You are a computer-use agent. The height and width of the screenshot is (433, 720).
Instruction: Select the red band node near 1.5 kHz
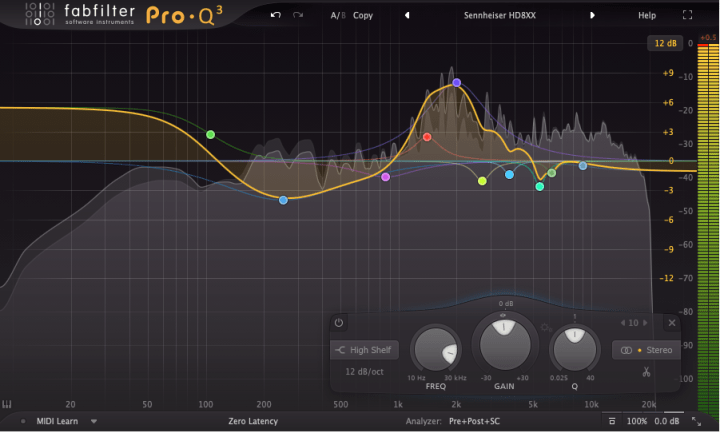(427, 137)
